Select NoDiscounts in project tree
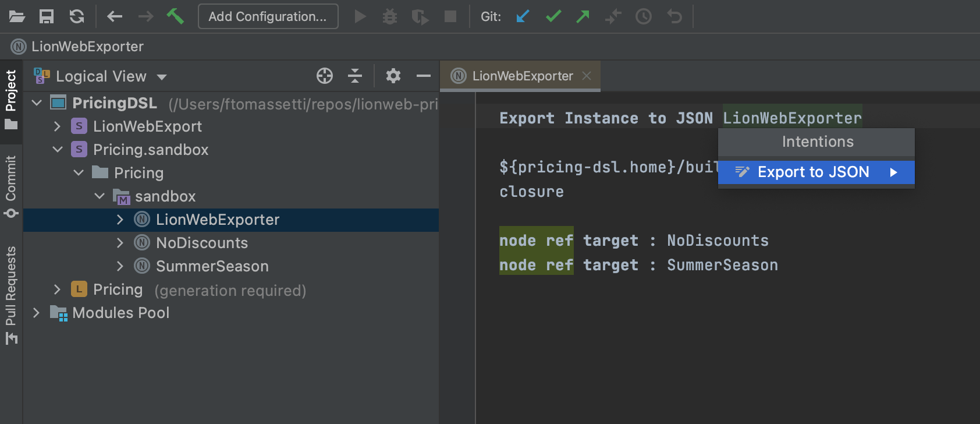 coord(202,243)
